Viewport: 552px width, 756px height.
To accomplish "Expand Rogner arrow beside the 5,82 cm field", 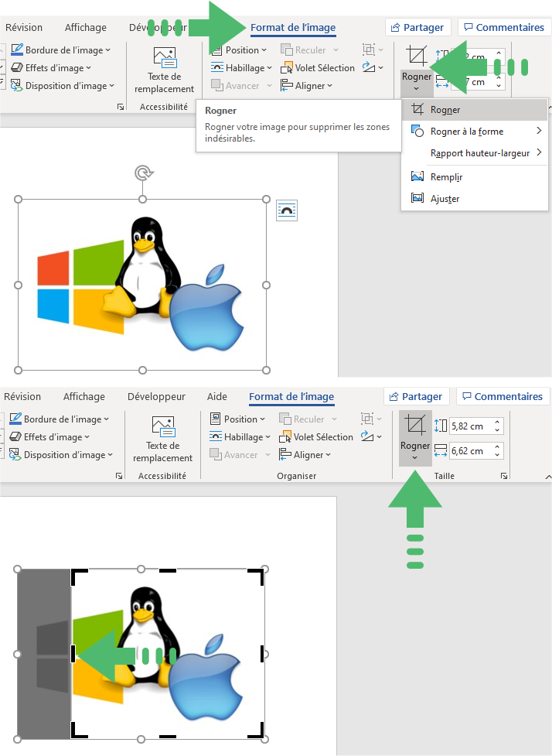I will [414, 457].
